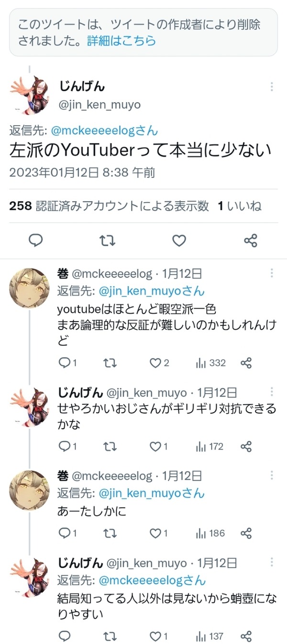Screen dimensions: 287x644
Task: Retweet the reply あーたしかに
Action: (x=110, y=533)
